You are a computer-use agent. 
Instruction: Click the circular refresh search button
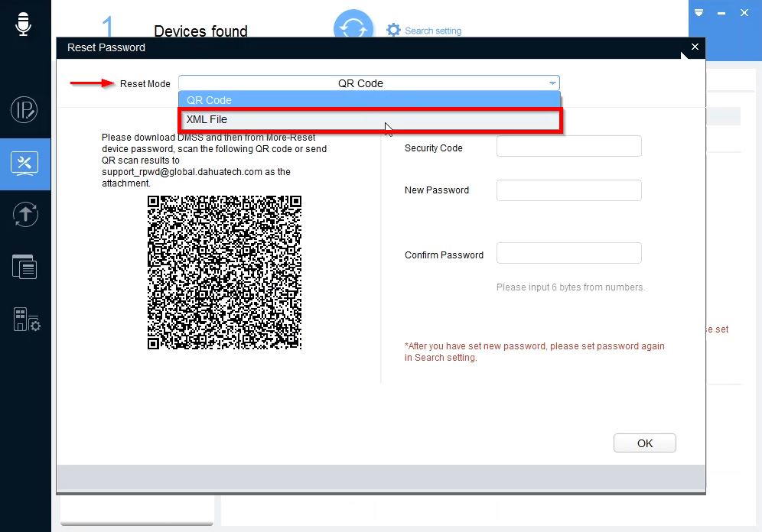[x=353, y=27]
